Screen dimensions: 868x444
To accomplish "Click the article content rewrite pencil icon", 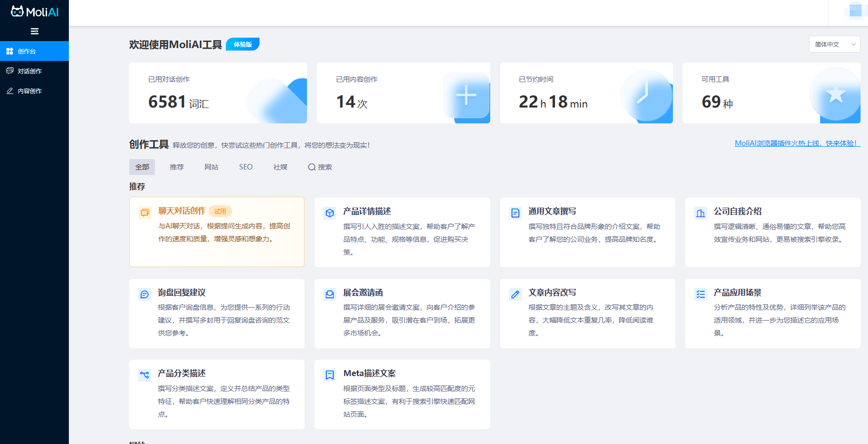I will pyautogui.click(x=515, y=294).
